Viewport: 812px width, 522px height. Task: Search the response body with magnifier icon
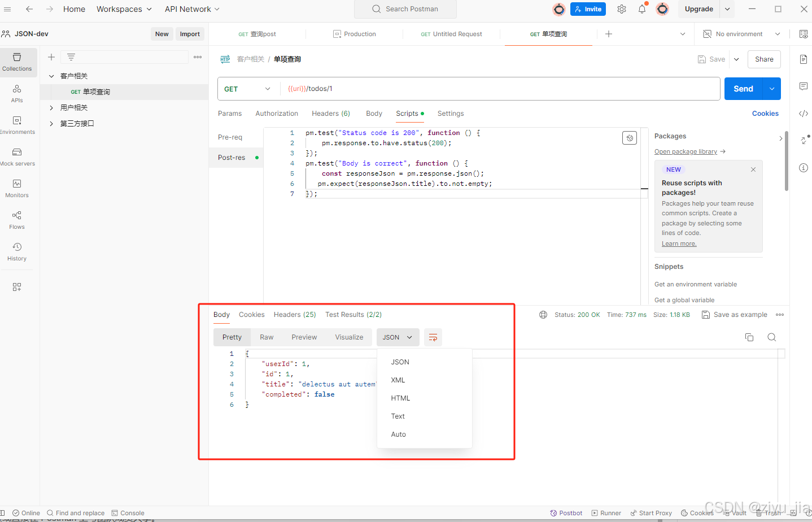click(x=772, y=337)
